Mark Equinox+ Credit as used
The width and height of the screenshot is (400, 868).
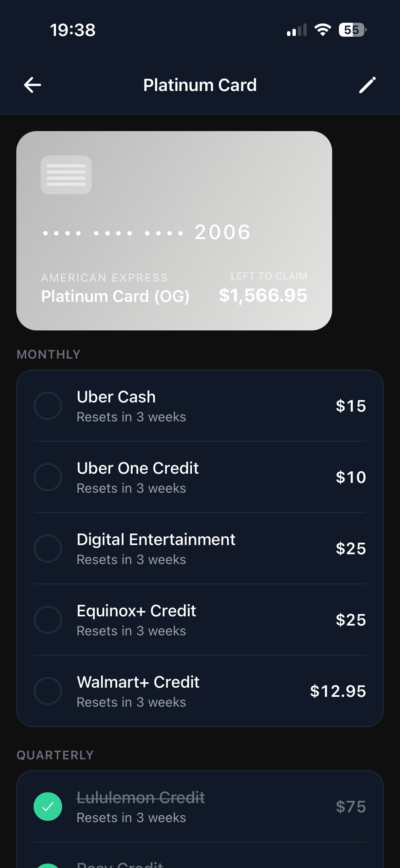pyautogui.click(x=48, y=620)
